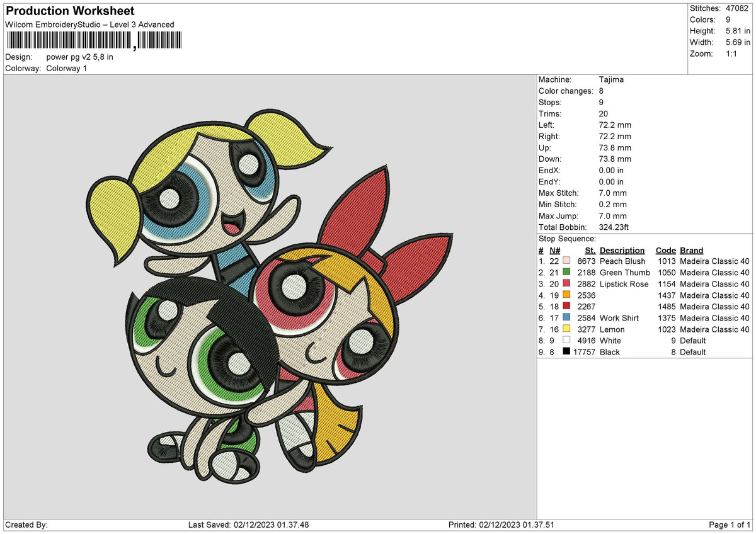Click the Zoom value 1:1

732,54
